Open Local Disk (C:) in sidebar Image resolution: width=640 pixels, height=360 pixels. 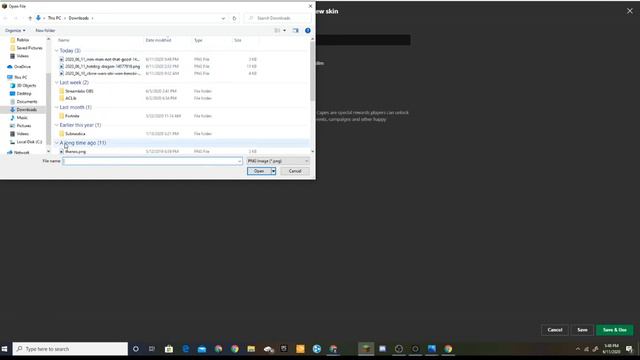29,142
